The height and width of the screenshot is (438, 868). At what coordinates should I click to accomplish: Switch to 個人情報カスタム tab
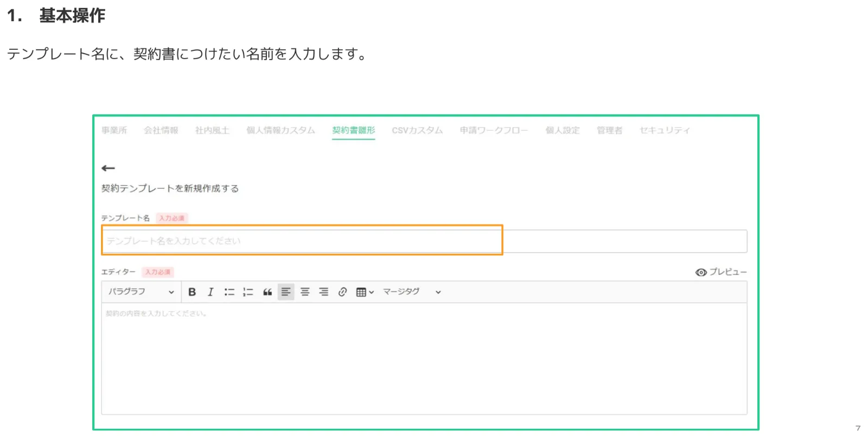pos(280,130)
